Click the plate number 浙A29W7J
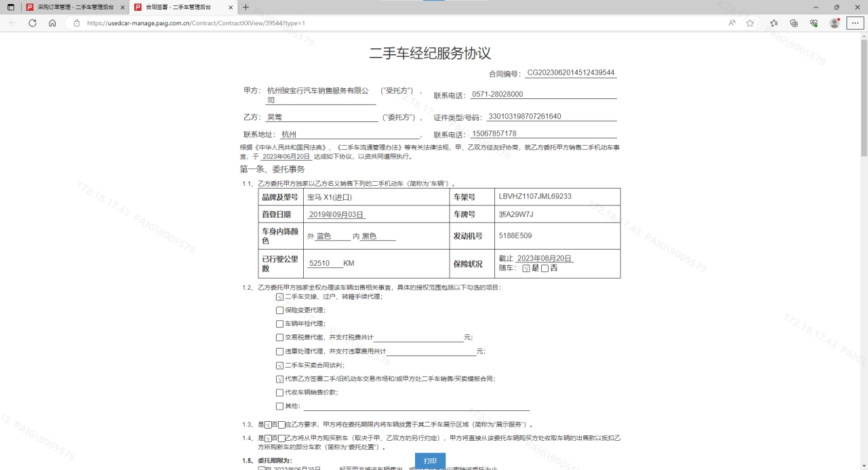868x470 pixels. [516, 214]
